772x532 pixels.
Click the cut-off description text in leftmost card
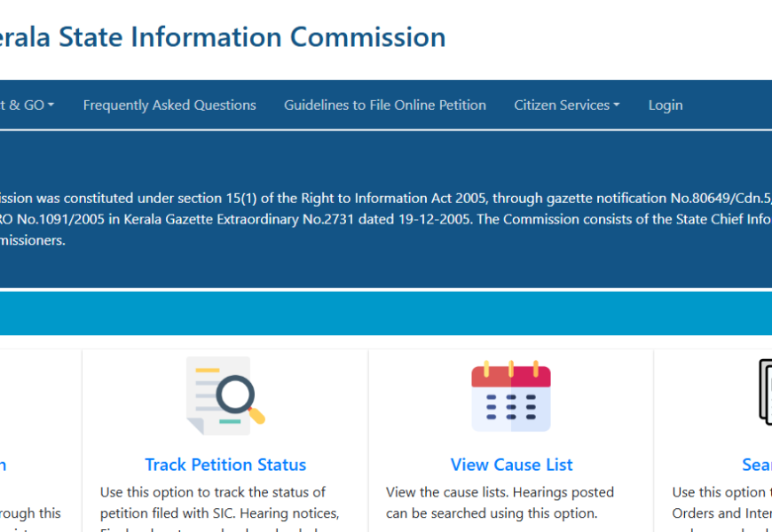point(30,512)
